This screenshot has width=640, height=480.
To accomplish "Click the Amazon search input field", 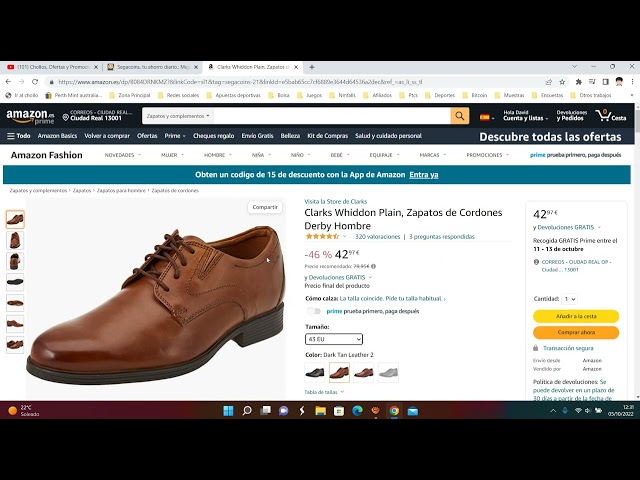I will coord(331,116).
